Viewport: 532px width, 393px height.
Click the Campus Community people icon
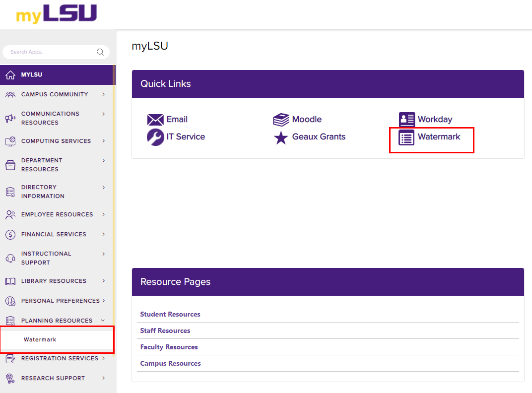tap(10, 95)
